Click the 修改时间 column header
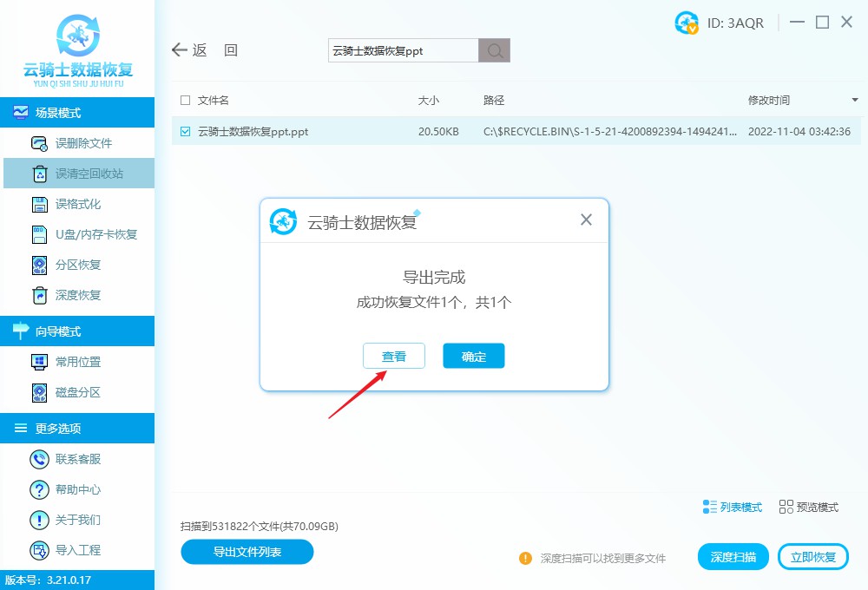 point(768,100)
